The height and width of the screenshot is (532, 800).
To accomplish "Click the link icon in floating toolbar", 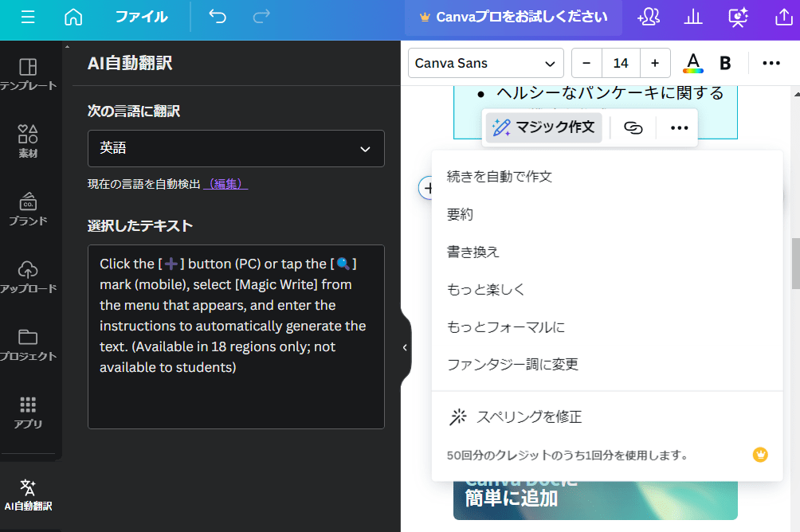I will [633, 127].
